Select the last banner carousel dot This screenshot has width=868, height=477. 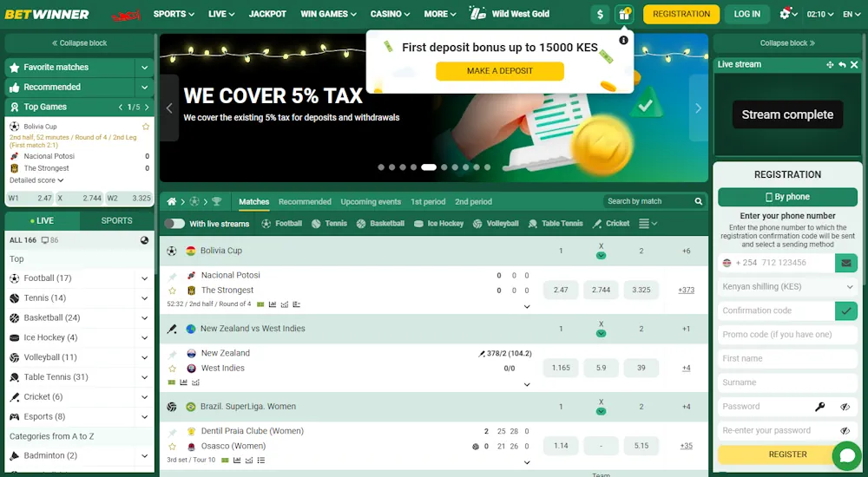(x=487, y=167)
